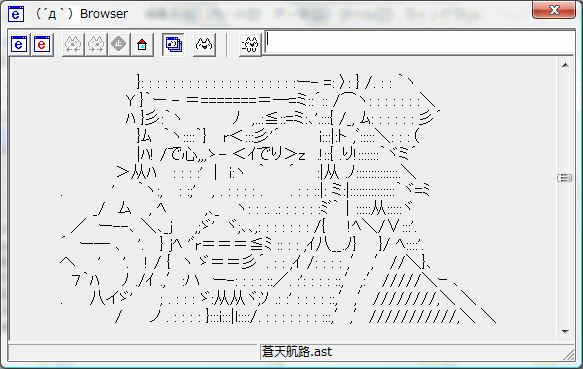
Task: Click the window resize grip corner
Action: [x=569, y=354]
